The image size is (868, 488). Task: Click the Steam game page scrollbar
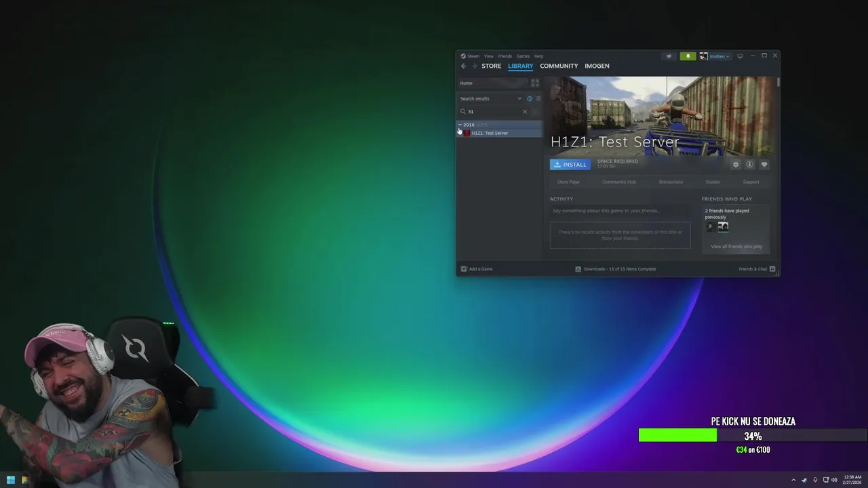[x=778, y=82]
